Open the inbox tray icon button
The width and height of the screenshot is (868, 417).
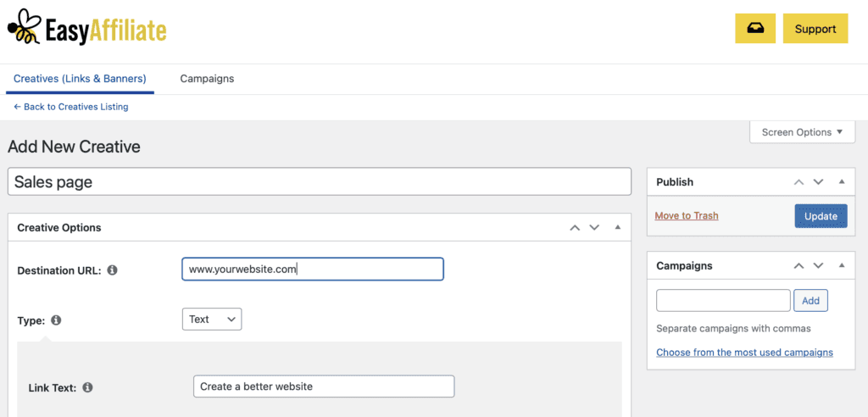coord(754,28)
